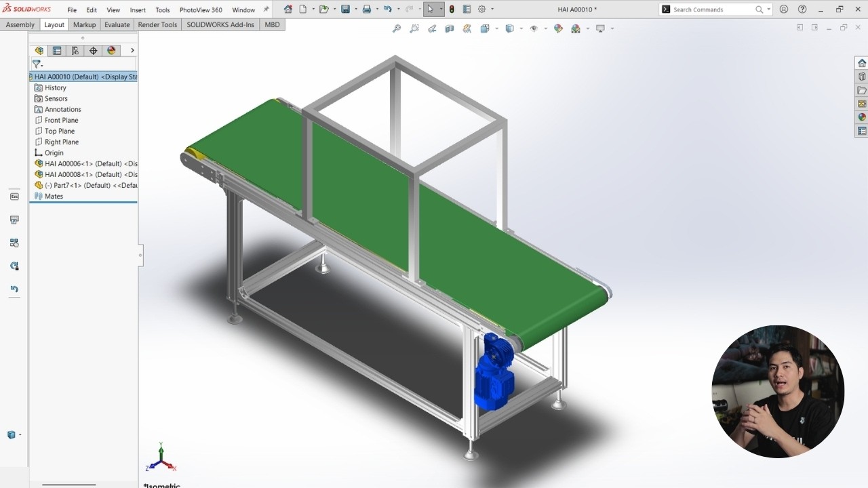Image resolution: width=868 pixels, height=488 pixels.
Task: Expand the Save dropdown arrow
Action: point(355,9)
